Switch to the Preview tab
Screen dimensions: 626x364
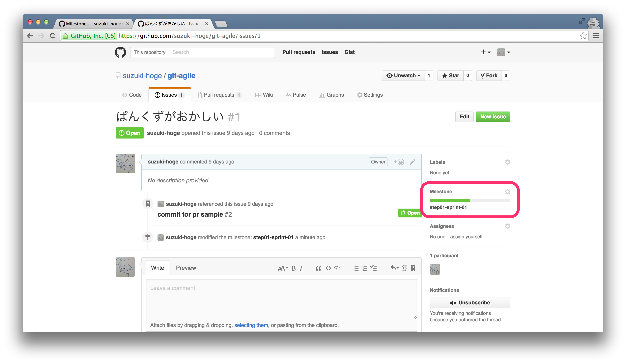(x=186, y=268)
